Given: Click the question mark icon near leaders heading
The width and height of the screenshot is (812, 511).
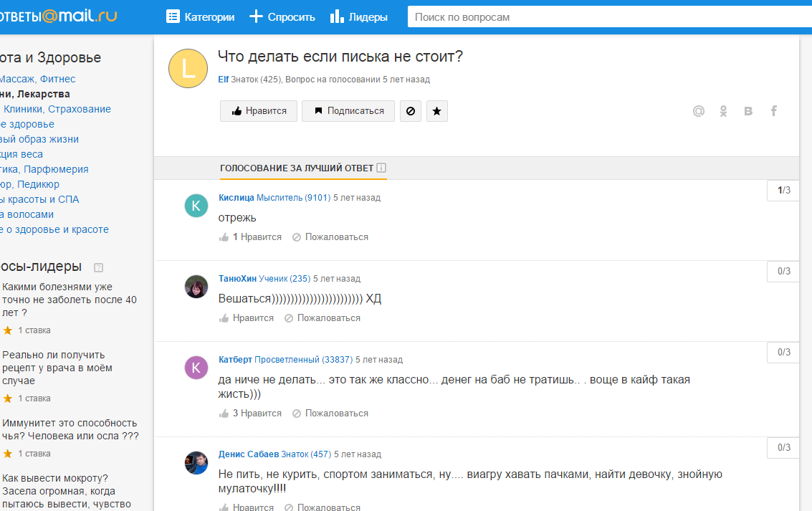Looking at the screenshot, I should coord(99,267).
